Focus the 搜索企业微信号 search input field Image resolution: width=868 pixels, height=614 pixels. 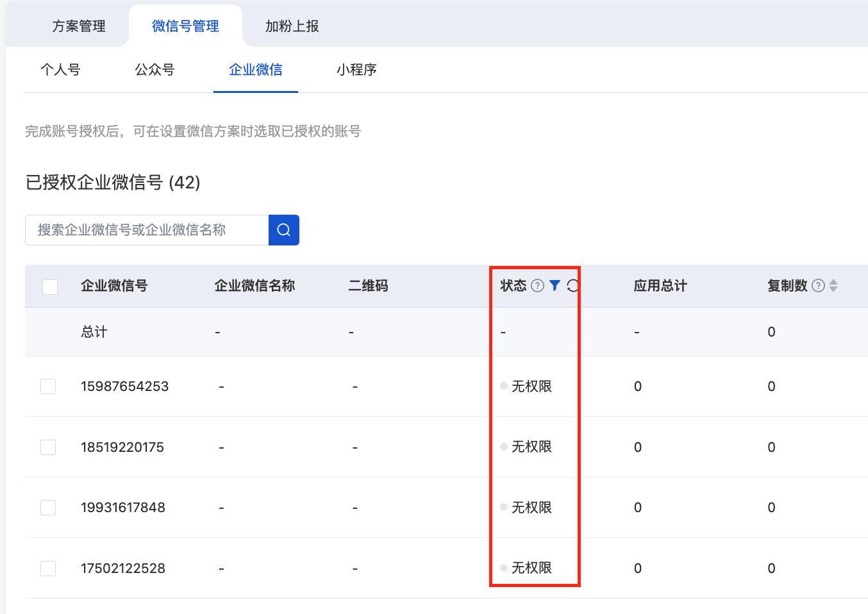tap(147, 230)
